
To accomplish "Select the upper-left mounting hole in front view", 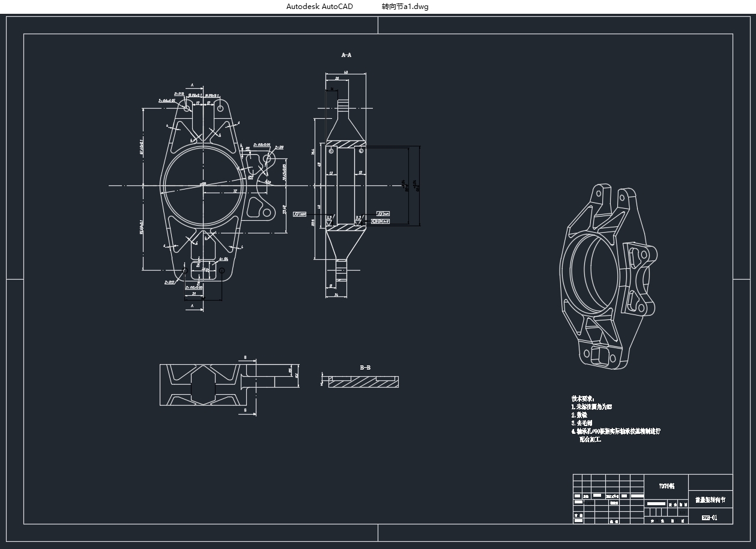I will [x=187, y=109].
